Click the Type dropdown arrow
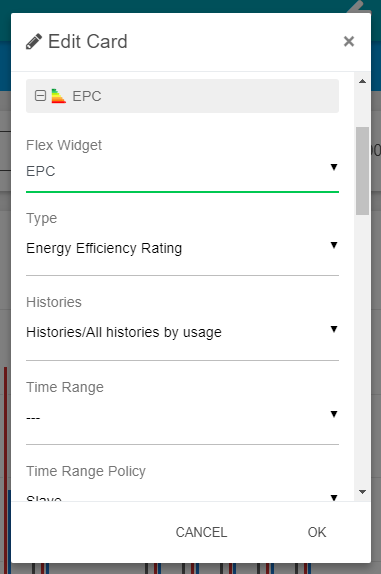 334,245
